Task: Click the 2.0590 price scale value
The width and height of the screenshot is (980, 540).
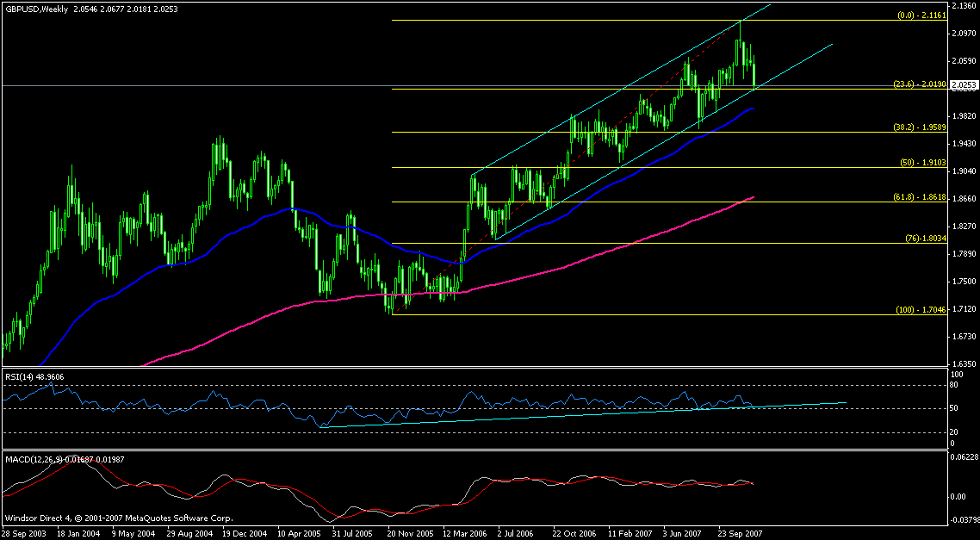Action: [963, 60]
